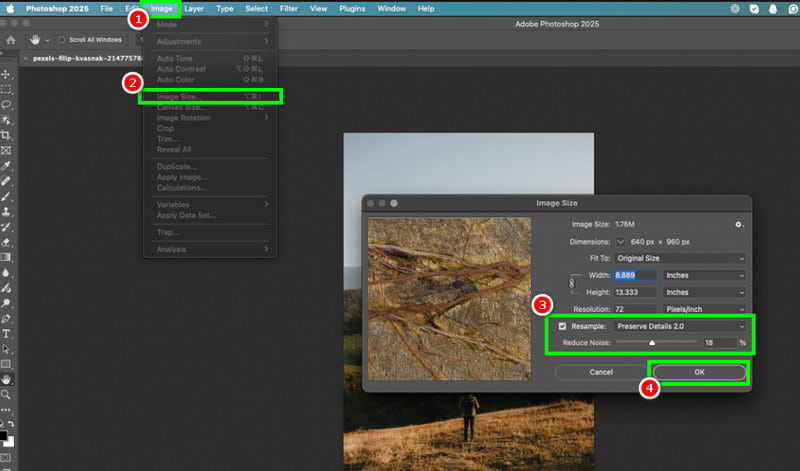Toggle constrain proportions link icon
The image size is (800, 471).
pos(571,283)
